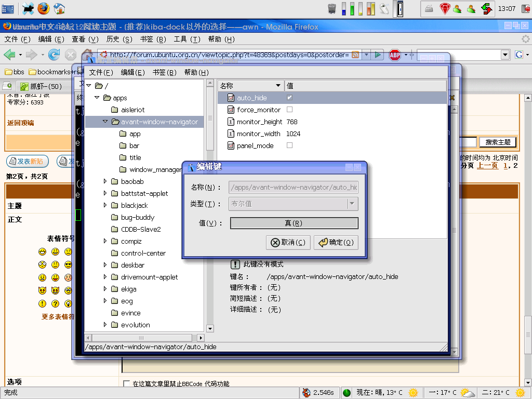Open the home folder launcher in top panel
532x399 pixels.
pyautogui.click(x=59, y=8)
